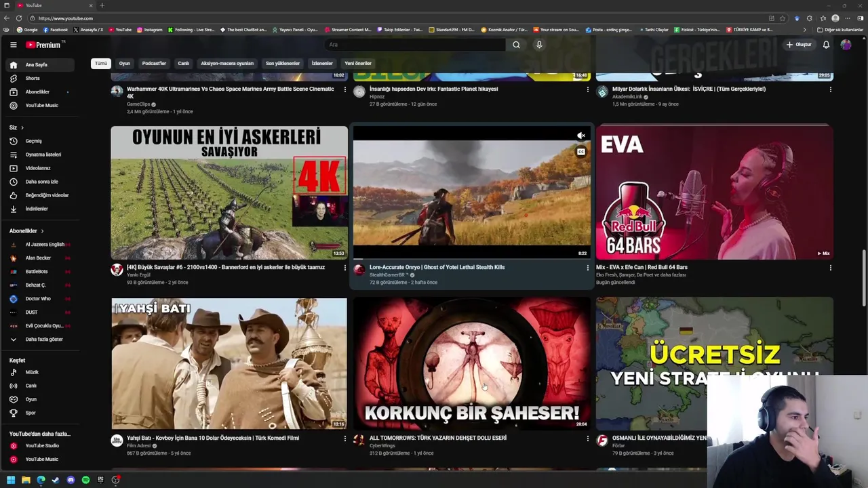Open the account avatar menu
This screenshot has width=868, height=488.
tap(846, 45)
